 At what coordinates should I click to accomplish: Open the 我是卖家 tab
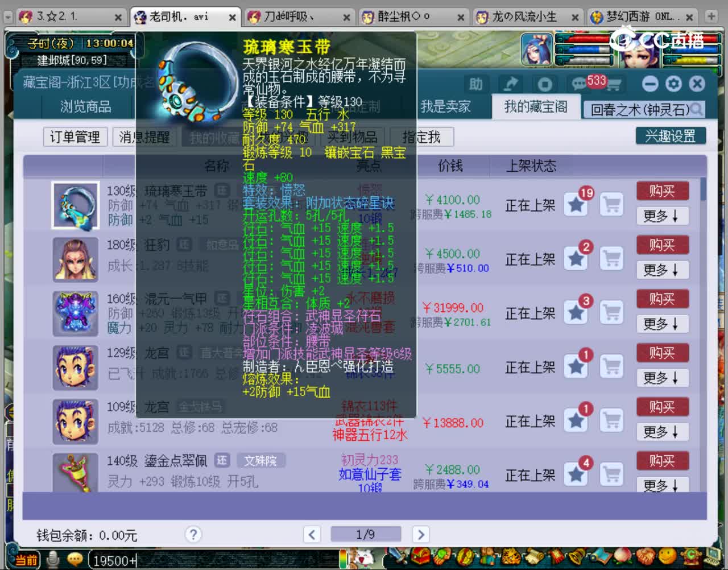445,106
